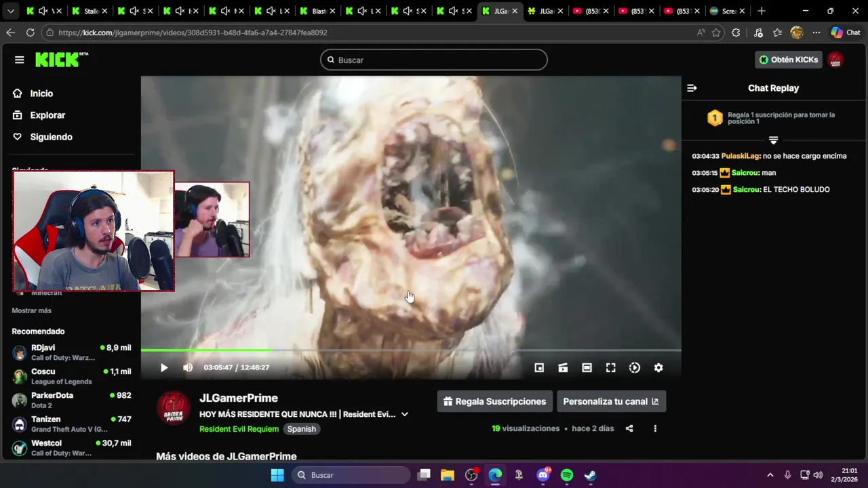
Task: Mute the video player volume
Action: pos(188,367)
